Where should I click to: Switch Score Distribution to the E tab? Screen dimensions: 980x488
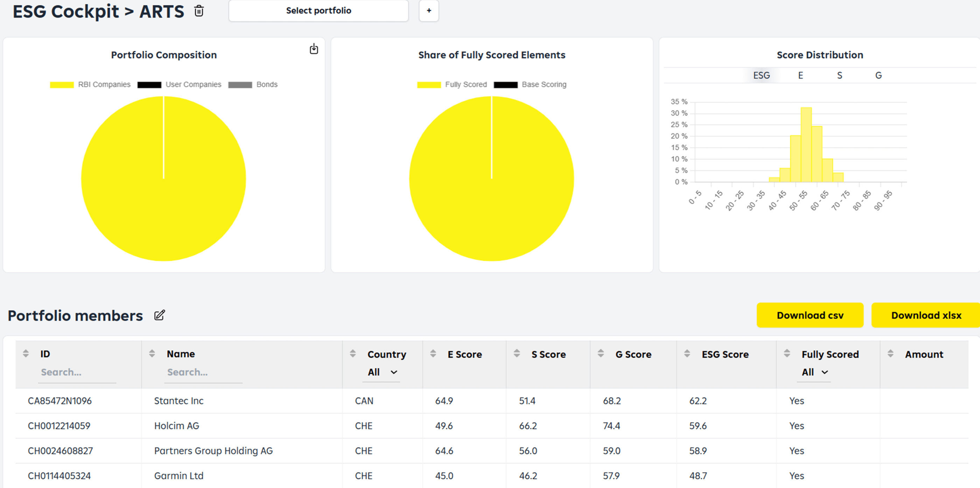pos(800,75)
